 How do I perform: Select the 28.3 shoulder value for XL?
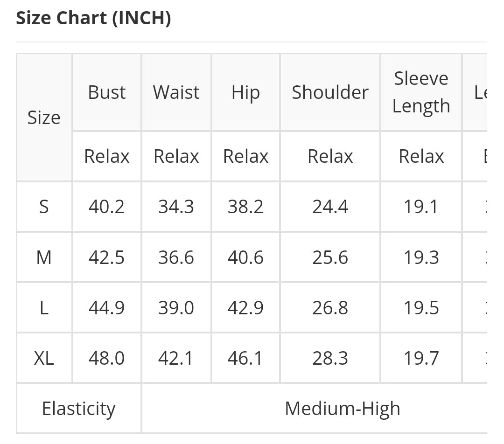pos(330,358)
